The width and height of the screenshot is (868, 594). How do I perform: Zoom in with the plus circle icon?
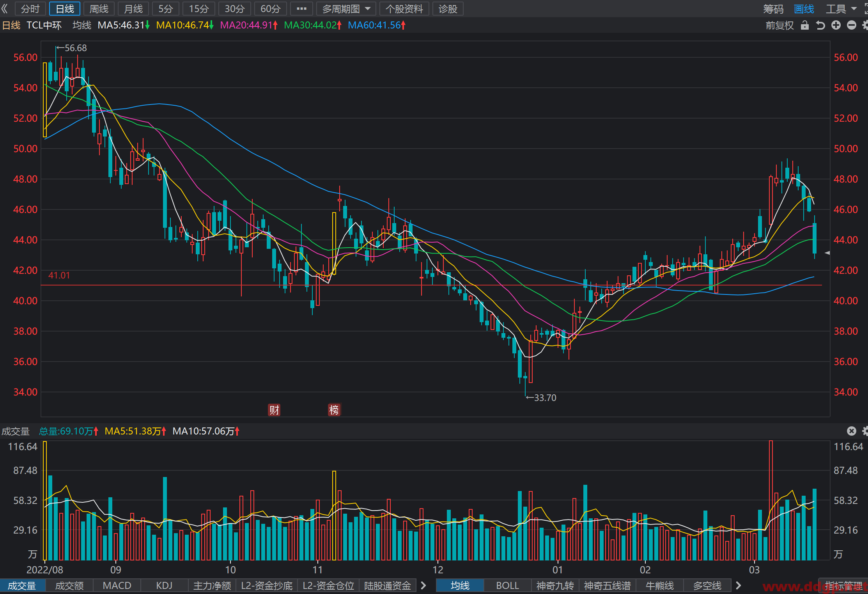click(836, 25)
